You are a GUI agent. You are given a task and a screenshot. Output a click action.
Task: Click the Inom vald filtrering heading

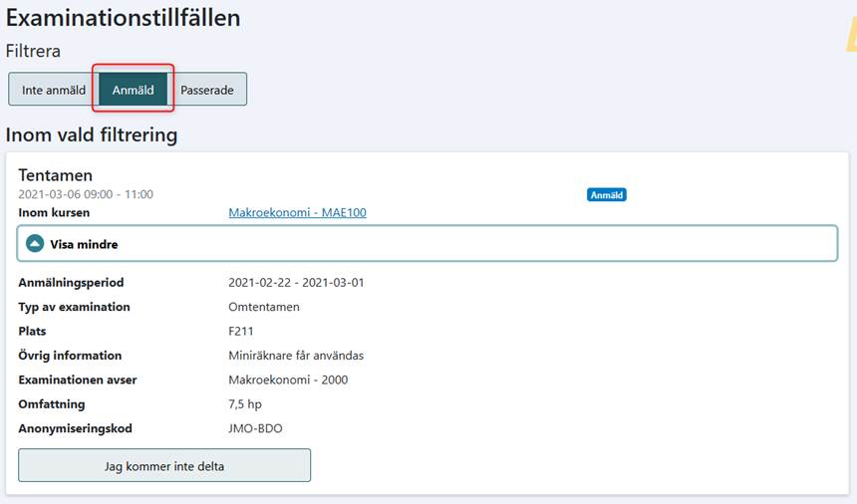(92, 134)
